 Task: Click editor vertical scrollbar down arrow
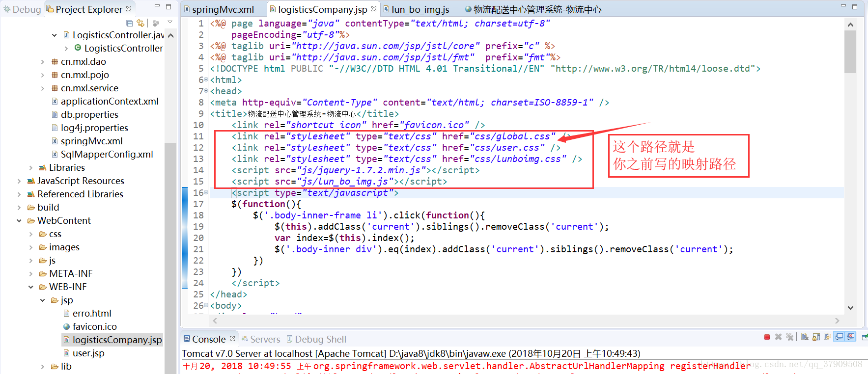coord(850,308)
